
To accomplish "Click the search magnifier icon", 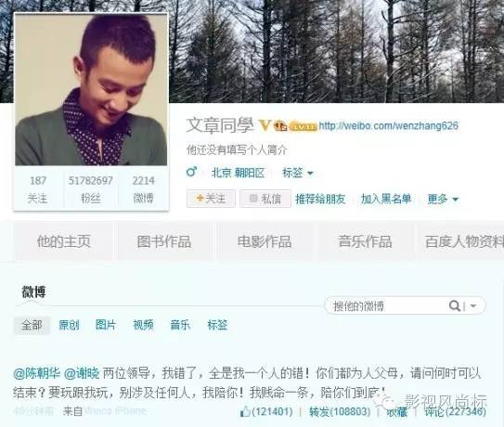I will (455, 305).
